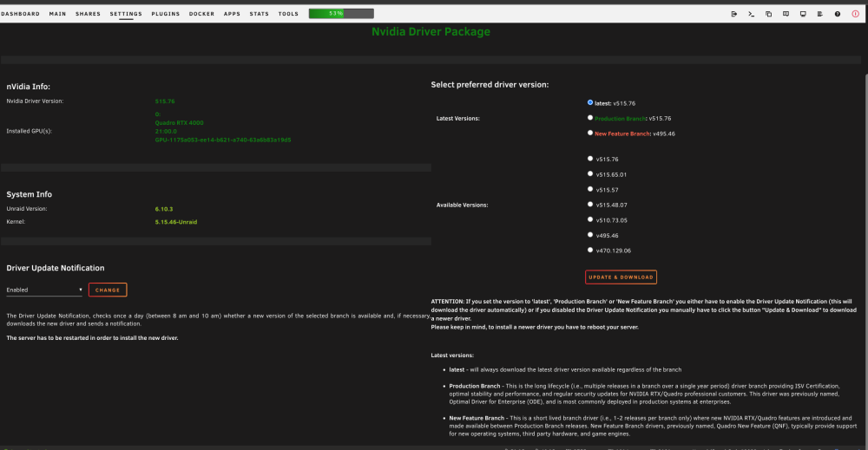The image size is (868, 450).
Task: Open the Shares menu
Action: (x=88, y=14)
